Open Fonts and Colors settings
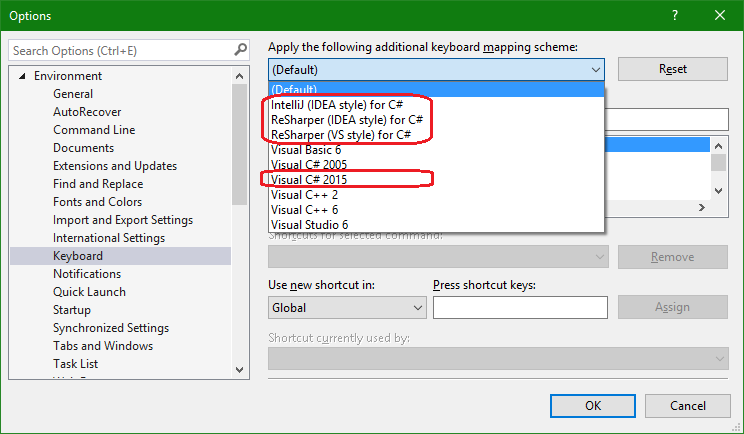Image resolution: width=744 pixels, height=434 pixels. click(97, 202)
